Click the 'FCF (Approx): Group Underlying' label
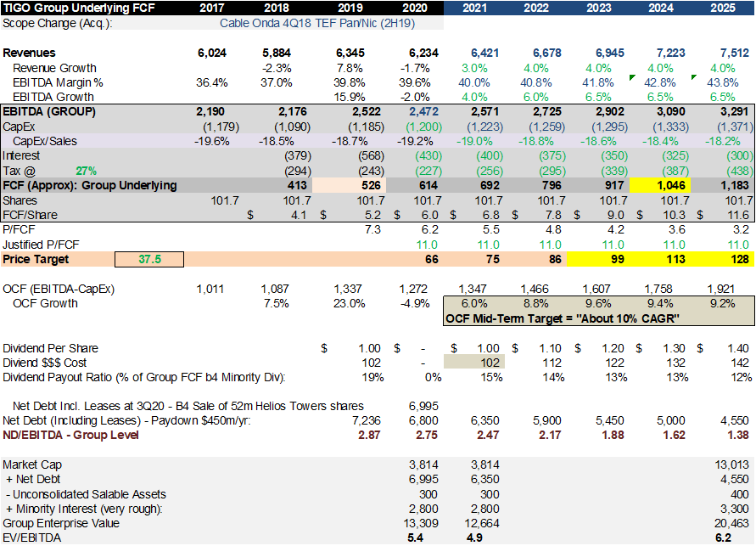 (x=90, y=185)
